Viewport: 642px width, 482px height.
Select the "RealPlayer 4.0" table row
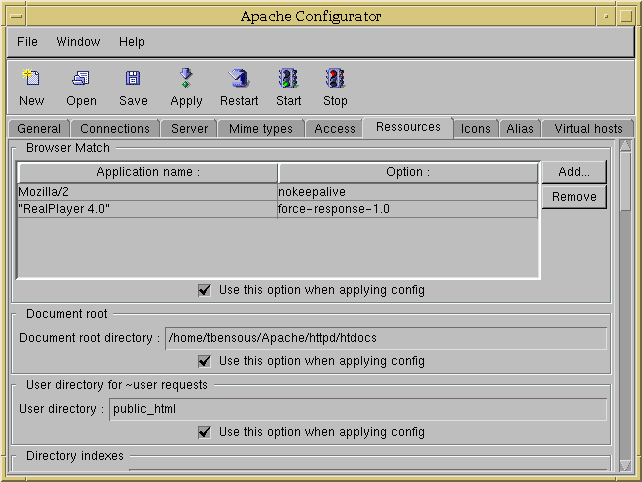pos(147,209)
